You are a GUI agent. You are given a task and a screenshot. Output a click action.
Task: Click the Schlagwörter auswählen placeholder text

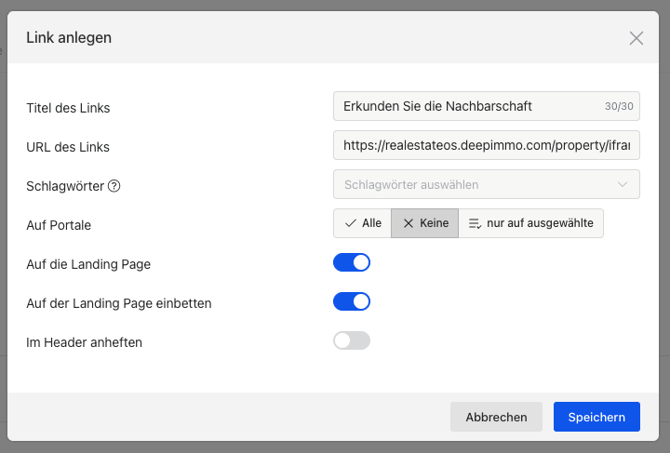pyautogui.click(x=411, y=184)
